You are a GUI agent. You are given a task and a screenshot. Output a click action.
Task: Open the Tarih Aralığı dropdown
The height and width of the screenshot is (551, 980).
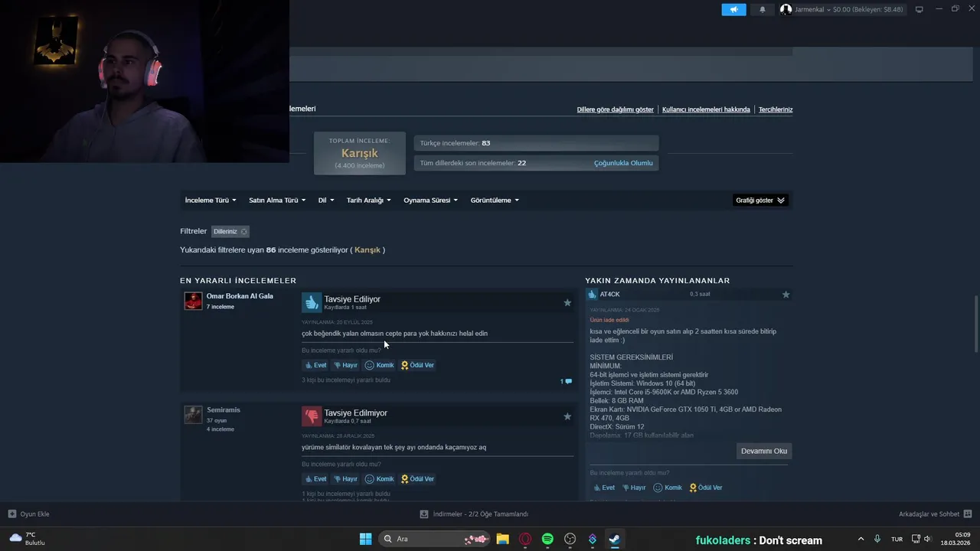[369, 201]
